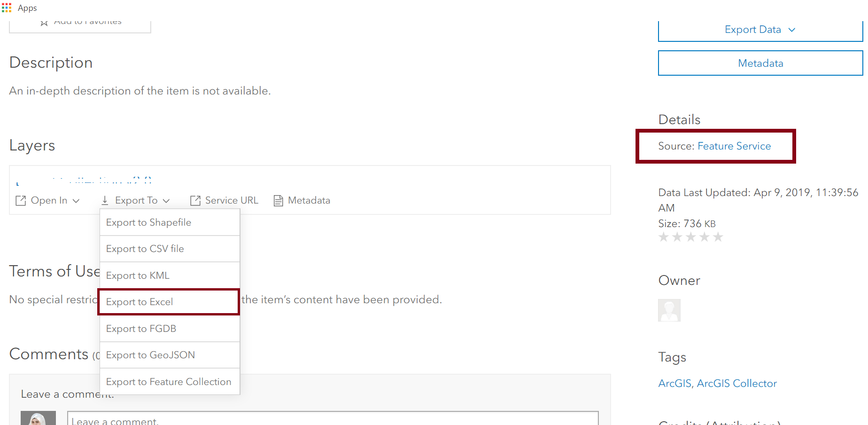Open the ArcGIS Collector tag link
Image resolution: width=868 pixels, height=425 pixels.
pos(736,384)
